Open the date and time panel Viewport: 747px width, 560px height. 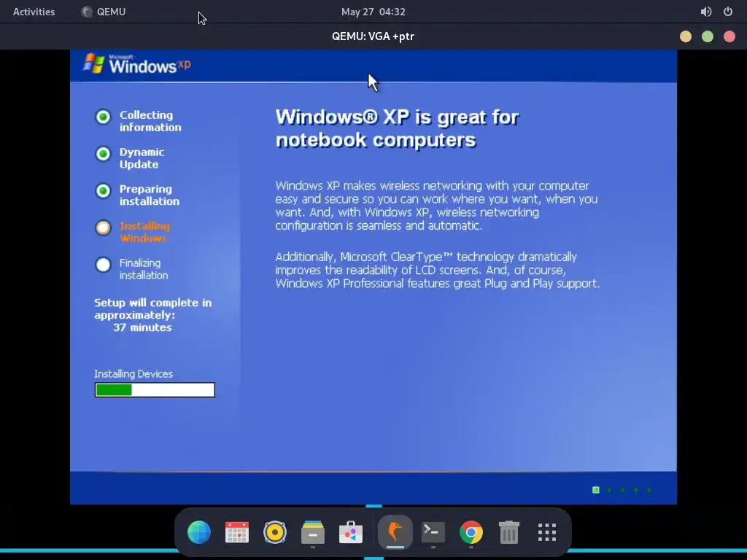(373, 12)
